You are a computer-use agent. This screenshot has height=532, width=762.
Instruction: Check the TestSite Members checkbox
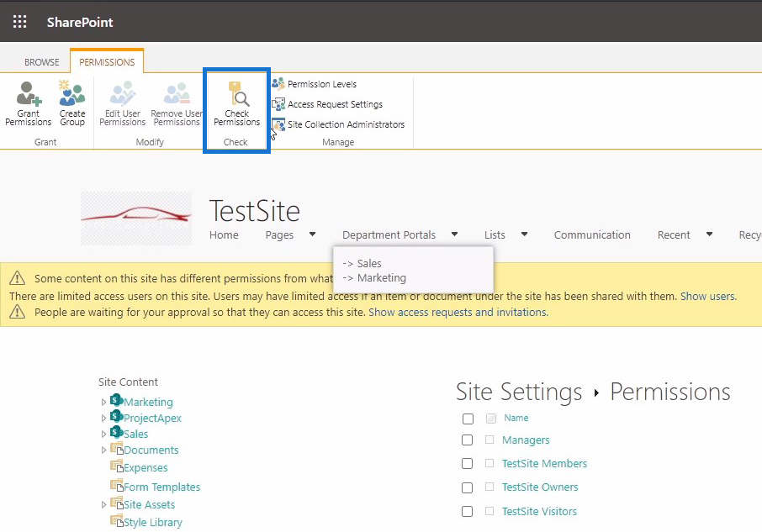tap(467, 464)
